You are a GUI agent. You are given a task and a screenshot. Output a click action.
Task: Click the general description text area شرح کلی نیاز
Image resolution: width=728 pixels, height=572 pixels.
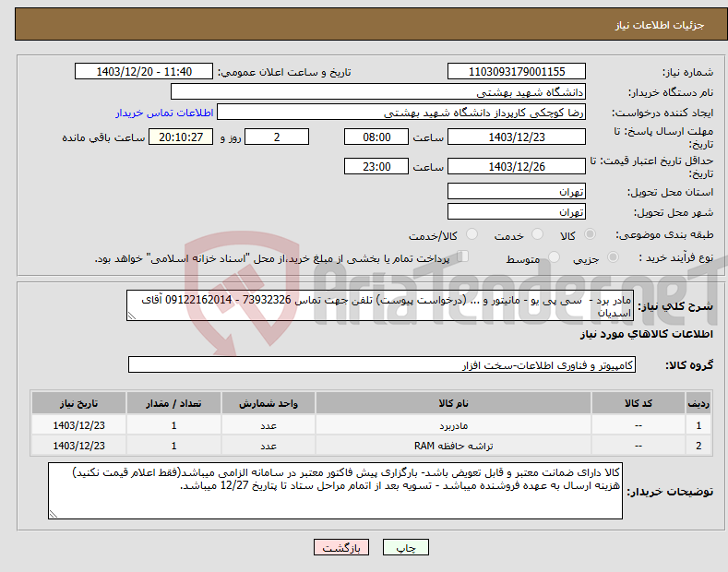pos(380,305)
